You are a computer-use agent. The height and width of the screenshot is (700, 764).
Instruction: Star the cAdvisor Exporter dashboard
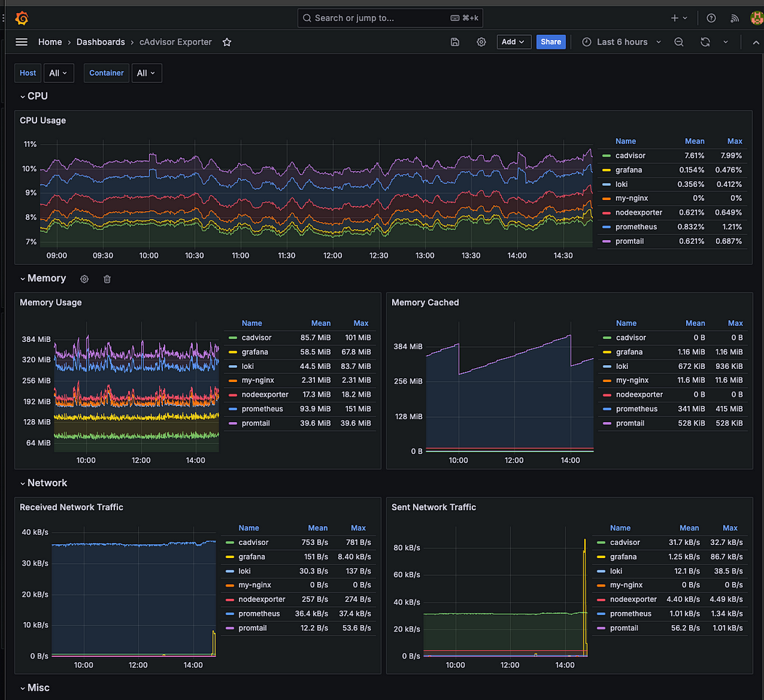point(226,42)
